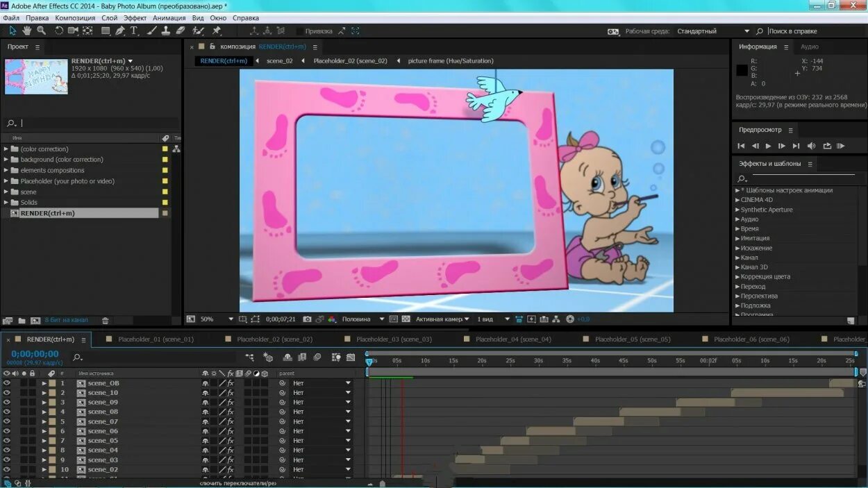The image size is (868, 488).
Task: Switch to Placeholder_04 (scene_04) timeline tab
Action: [513, 339]
